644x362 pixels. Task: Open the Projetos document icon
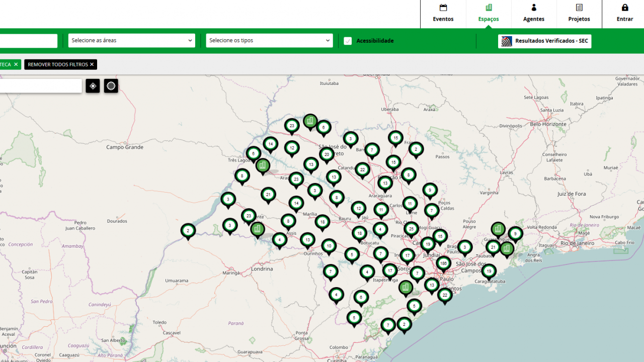pyautogui.click(x=579, y=8)
